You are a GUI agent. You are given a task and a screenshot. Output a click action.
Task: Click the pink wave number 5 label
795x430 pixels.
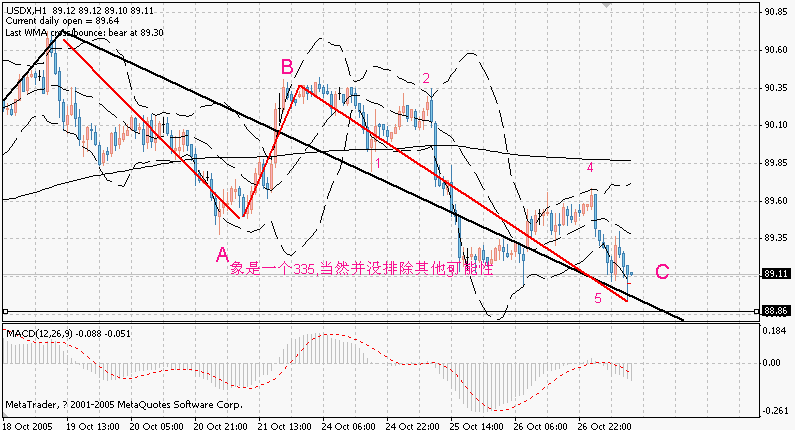click(x=598, y=299)
